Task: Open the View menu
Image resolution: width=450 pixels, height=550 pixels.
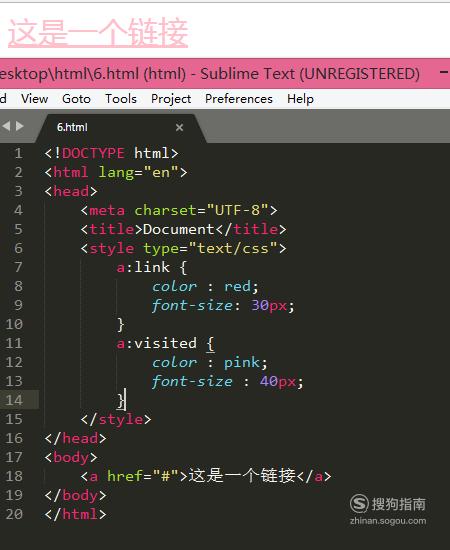Action: pos(34,99)
